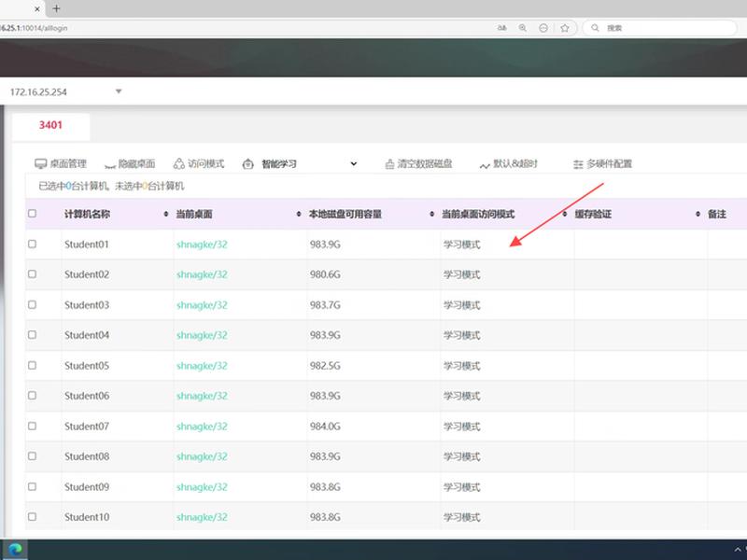This screenshot has width=747, height=560.
Task: Check the Student08 row checkbox
Action: pos(32,456)
